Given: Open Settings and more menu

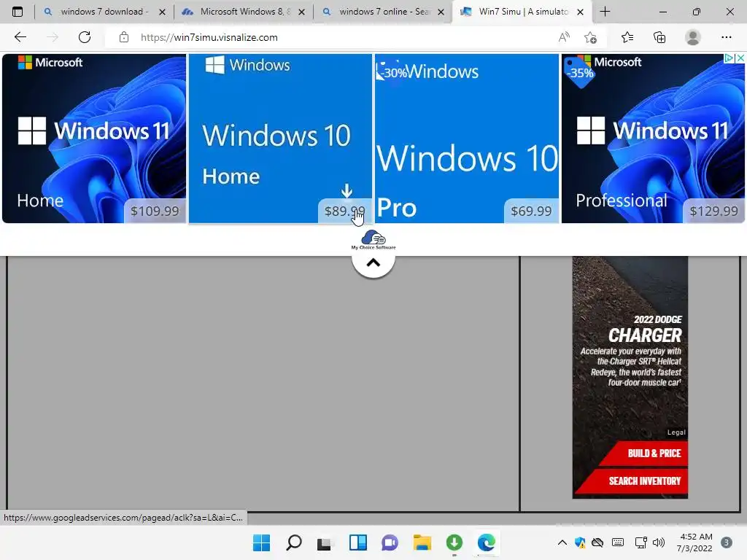Looking at the screenshot, I should coord(726,37).
